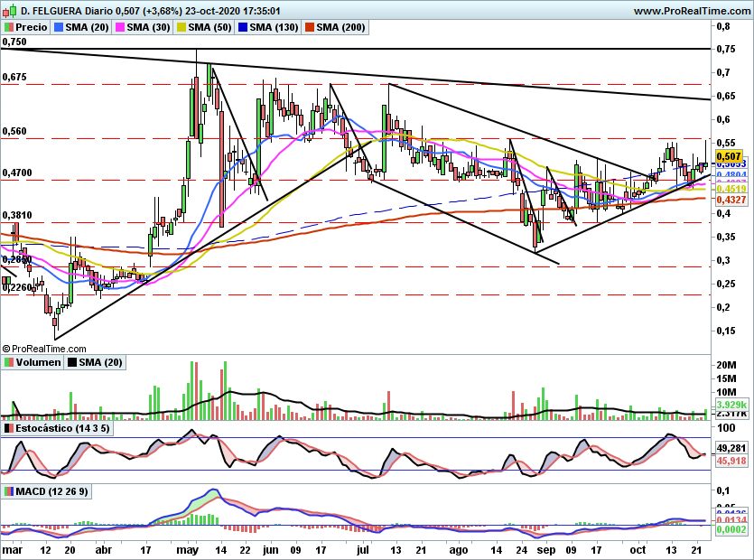Select the SMA (20) price legend
The width and height of the screenshot is (754, 560).
coord(81,27)
